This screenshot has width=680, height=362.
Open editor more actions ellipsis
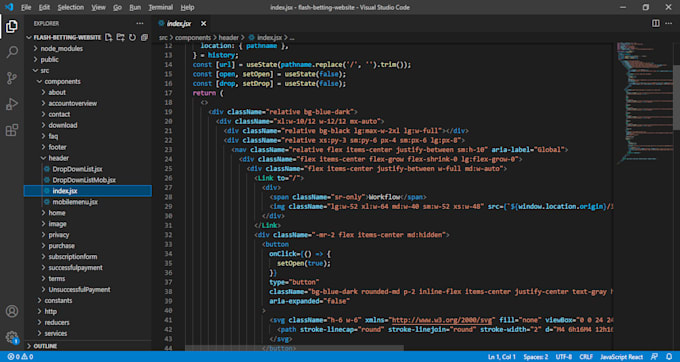[x=670, y=23]
